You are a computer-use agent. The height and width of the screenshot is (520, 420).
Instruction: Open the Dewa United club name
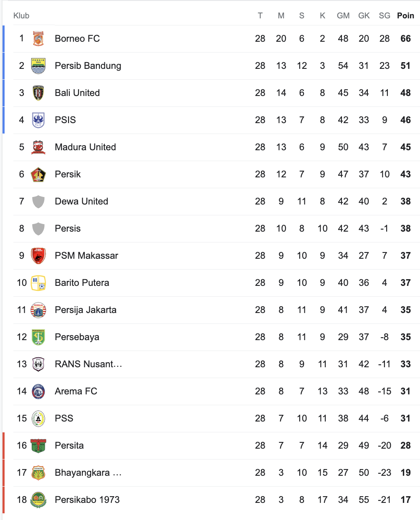coord(81,202)
